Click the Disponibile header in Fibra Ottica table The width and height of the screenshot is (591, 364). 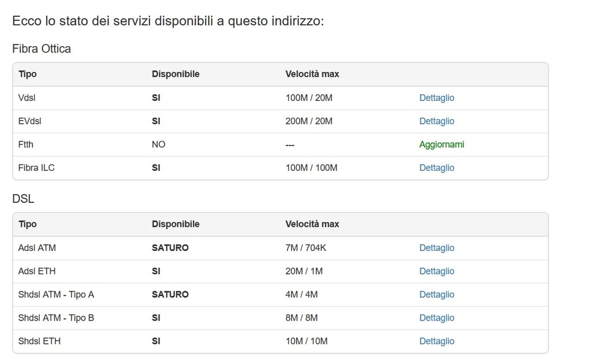[175, 74]
